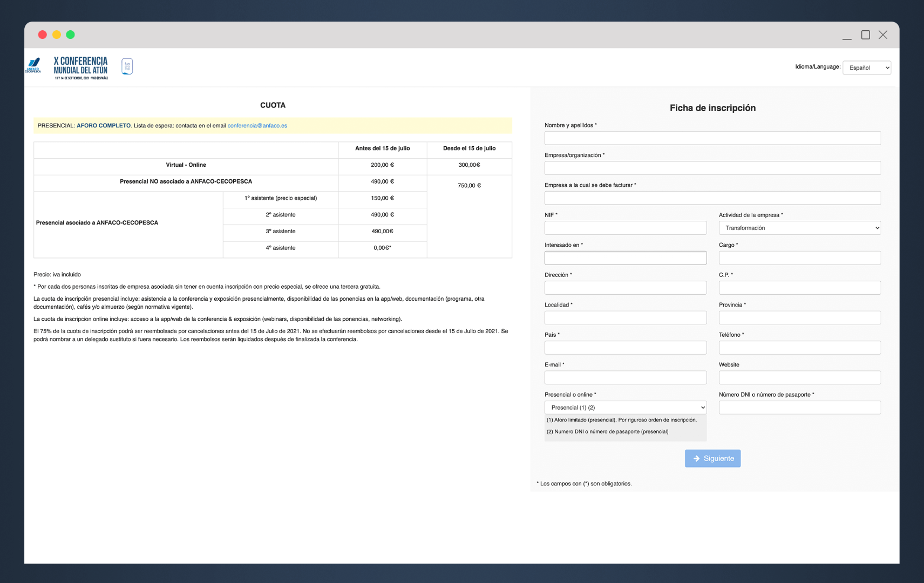Open the Presencial o online dropdown
This screenshot has height=583, width=924.
pos(626,408)
